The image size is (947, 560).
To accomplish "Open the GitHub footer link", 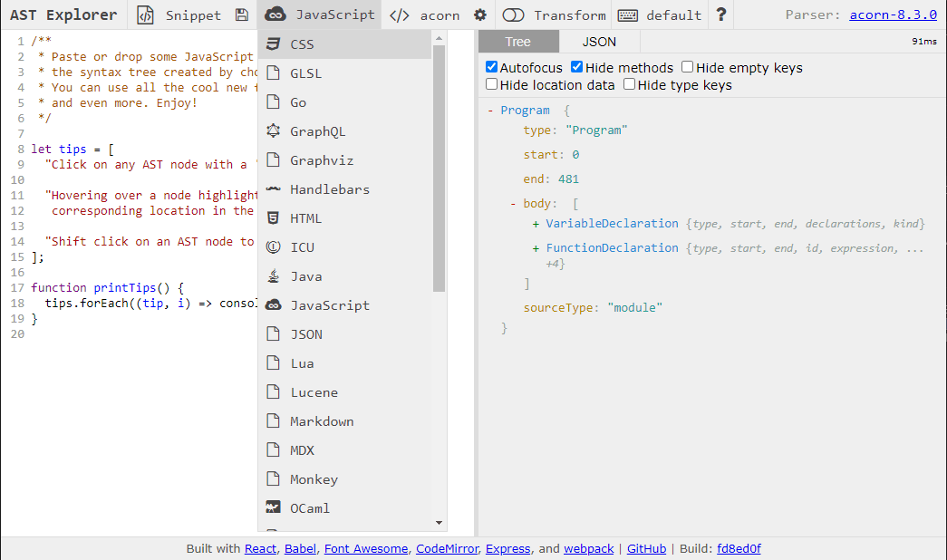I will click(x=646, y=548).
